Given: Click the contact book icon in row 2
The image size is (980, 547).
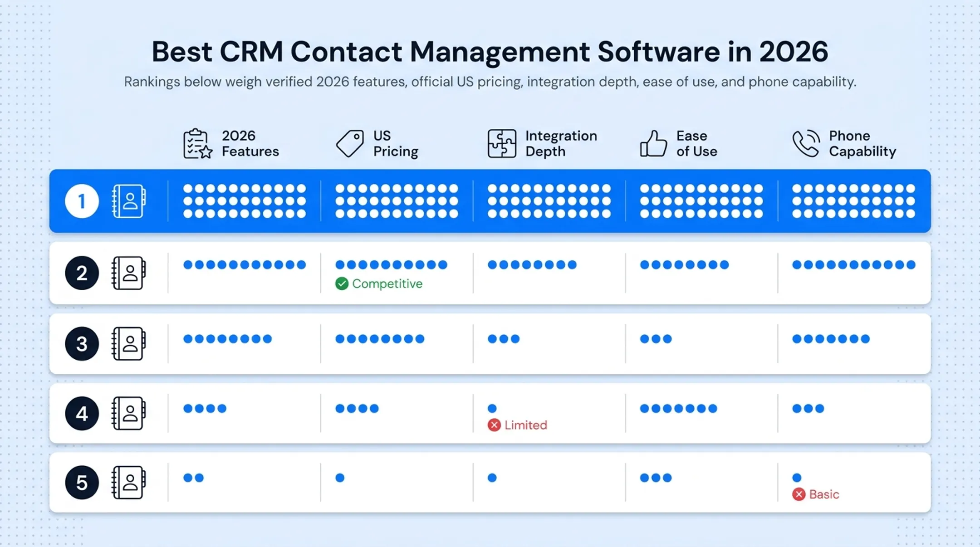Looking at the screenshot, I should click(129, 273).
